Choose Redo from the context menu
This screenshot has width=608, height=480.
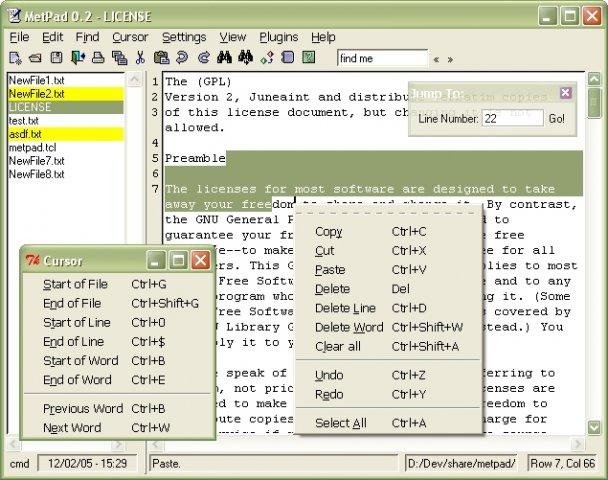(388, 394)
